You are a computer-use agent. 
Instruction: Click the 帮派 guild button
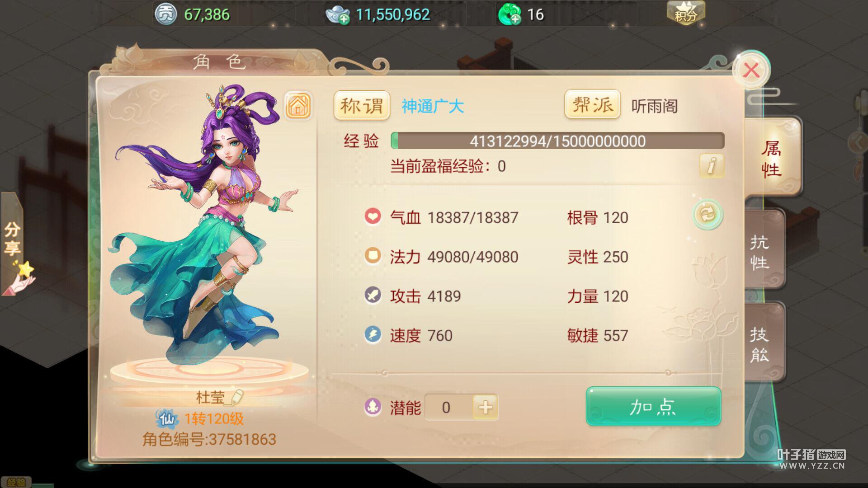(x=592, y=105)
